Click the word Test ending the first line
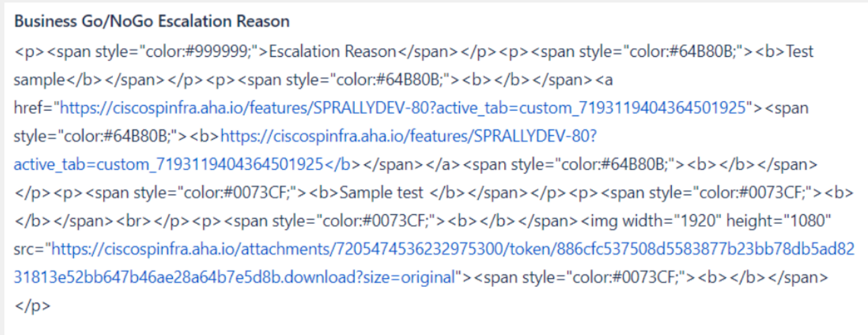868x335 pixels. [x=800, y=52]
